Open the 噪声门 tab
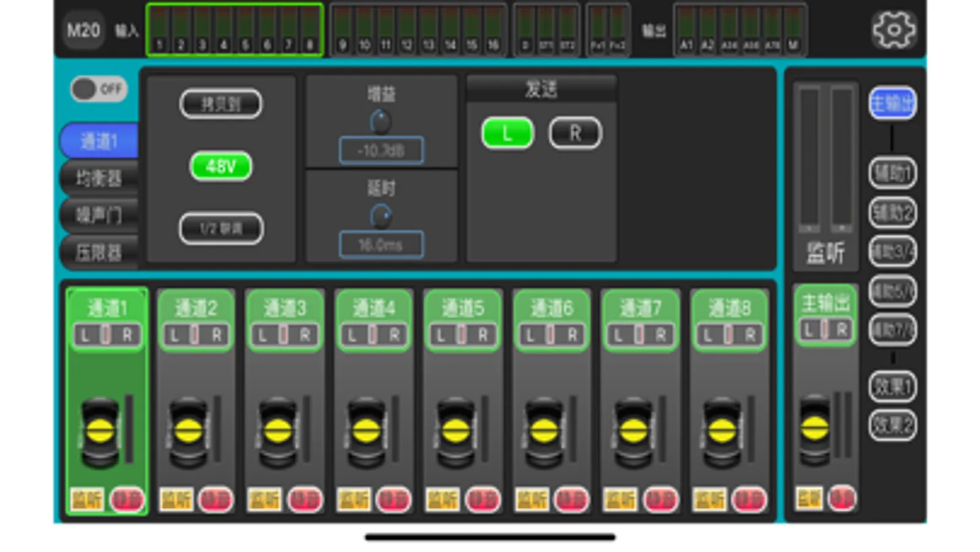The height and width of the screenshot is (552, 980). coord(99,215)
